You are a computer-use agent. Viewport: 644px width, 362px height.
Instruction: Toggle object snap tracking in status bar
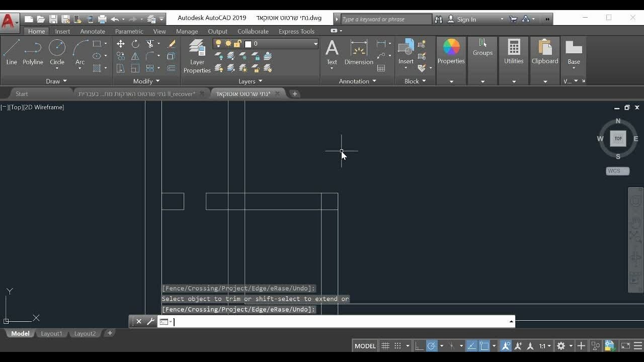point(471,346)
